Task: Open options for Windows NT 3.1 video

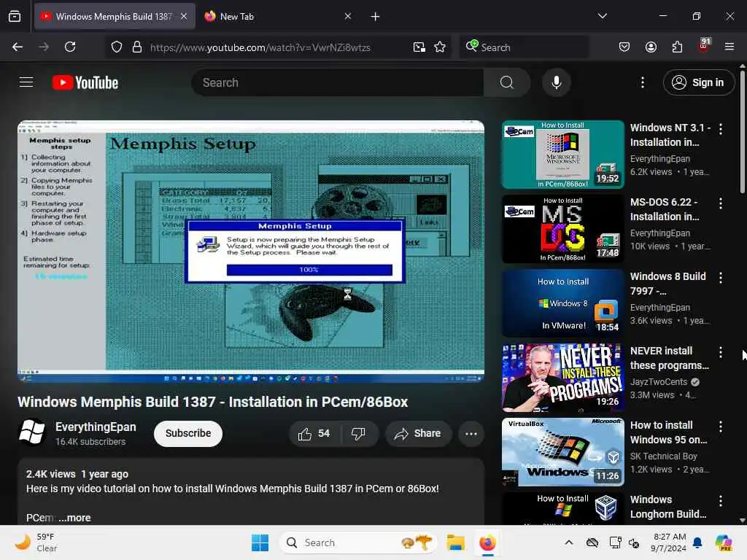Action: click(x=720, y=129)
